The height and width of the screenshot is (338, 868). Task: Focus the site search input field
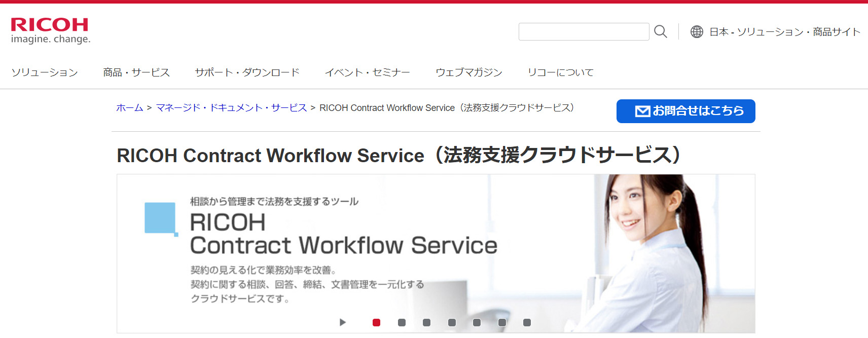tap(584, 31)
